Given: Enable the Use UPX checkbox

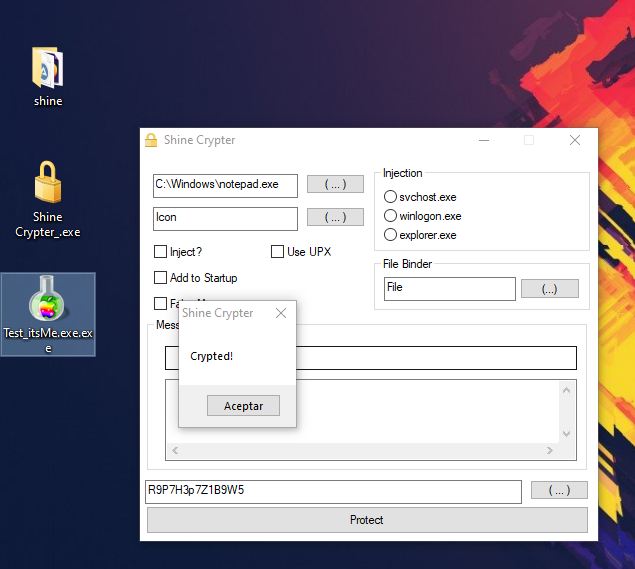Looking at the screenshot, I should tap(277, 251).
